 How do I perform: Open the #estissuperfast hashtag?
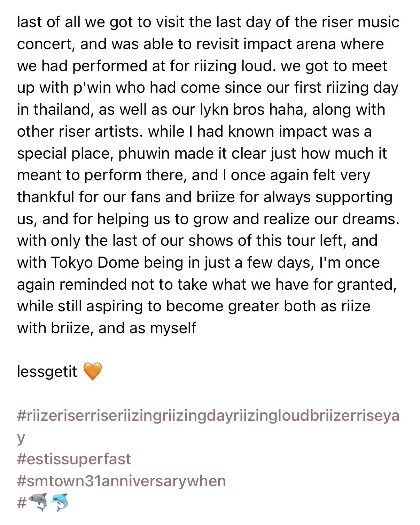tap(74, 459)
